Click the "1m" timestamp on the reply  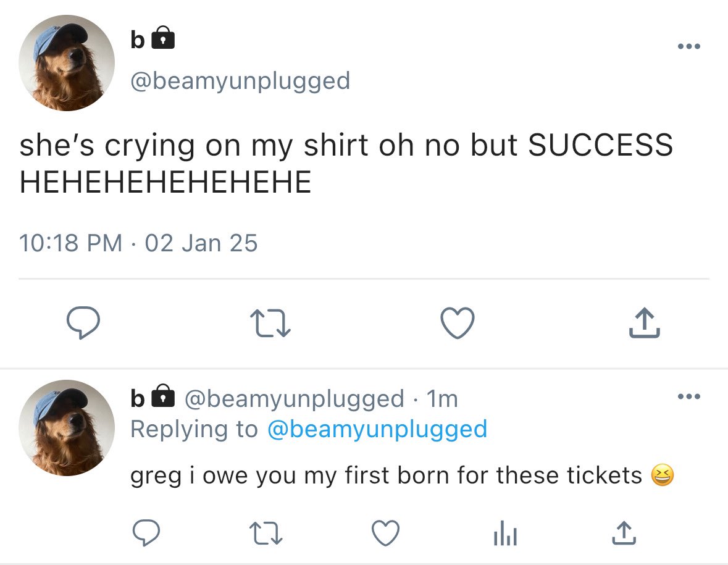[442, 398]
